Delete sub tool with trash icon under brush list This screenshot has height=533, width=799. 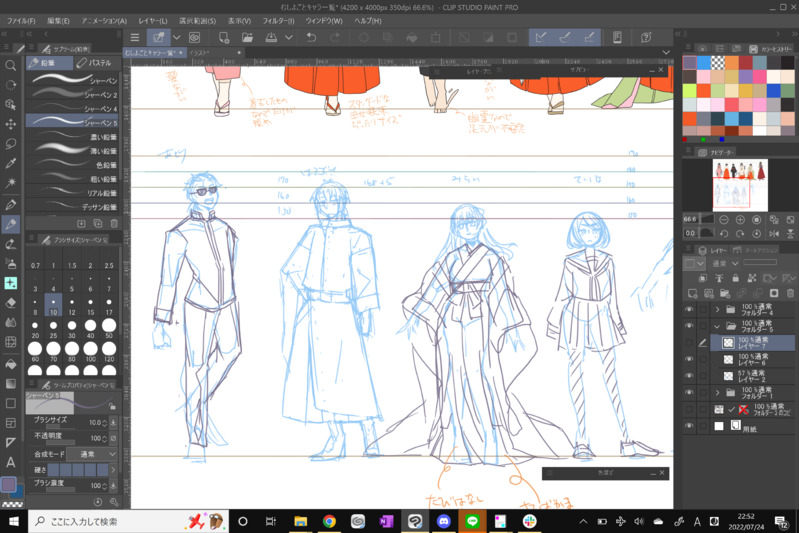tap(114, 223)
